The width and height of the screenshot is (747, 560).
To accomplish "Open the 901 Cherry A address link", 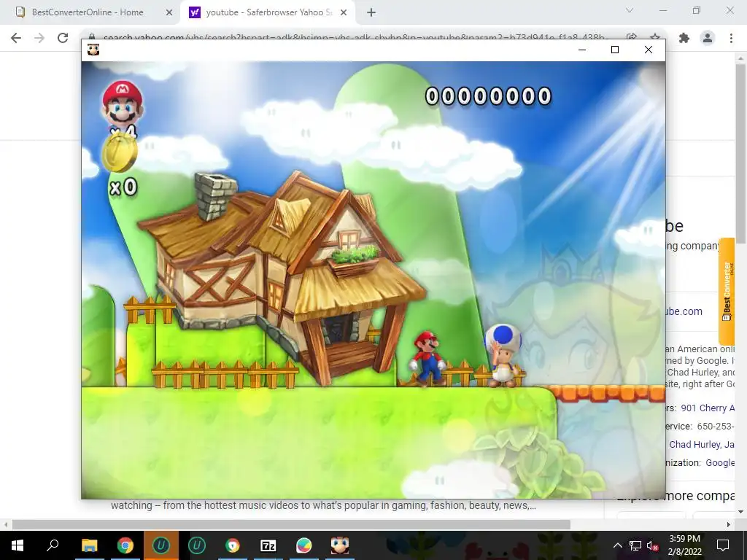I will click(x=708, y=408).
